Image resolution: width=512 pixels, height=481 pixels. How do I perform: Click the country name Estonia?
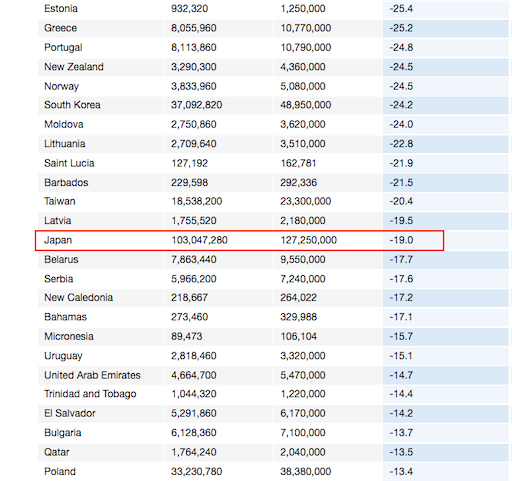click(x=61, y=8)
